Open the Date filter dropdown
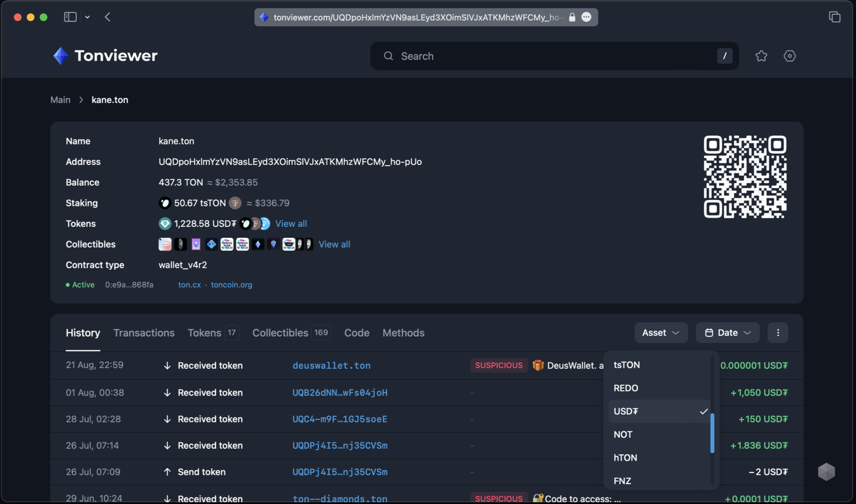This screenshot has width=856, height=504. [727, 333]
